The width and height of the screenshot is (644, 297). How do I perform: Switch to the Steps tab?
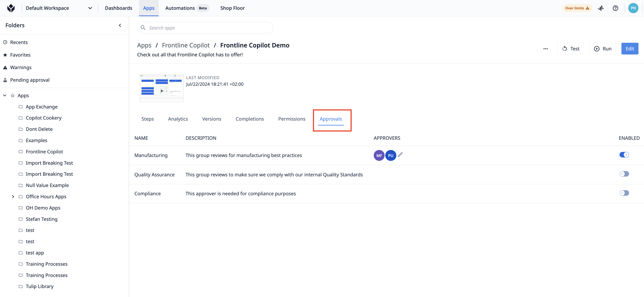[147, 119]
